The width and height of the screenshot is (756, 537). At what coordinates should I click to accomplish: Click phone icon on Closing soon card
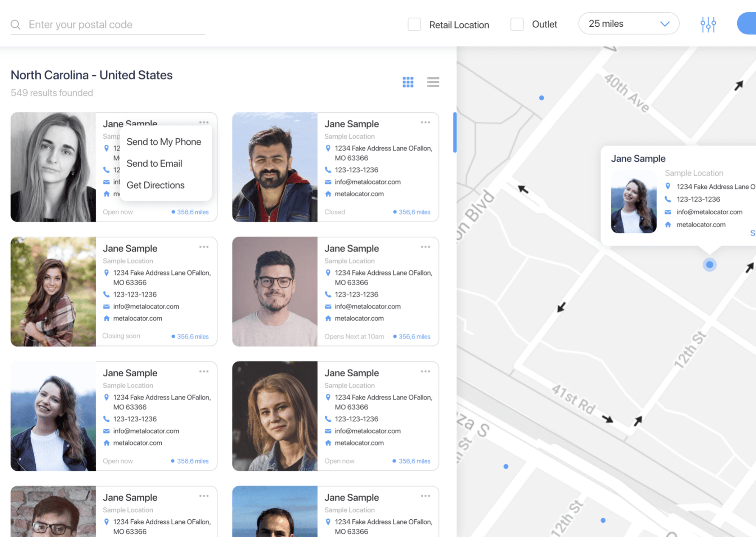coord(106,294)
